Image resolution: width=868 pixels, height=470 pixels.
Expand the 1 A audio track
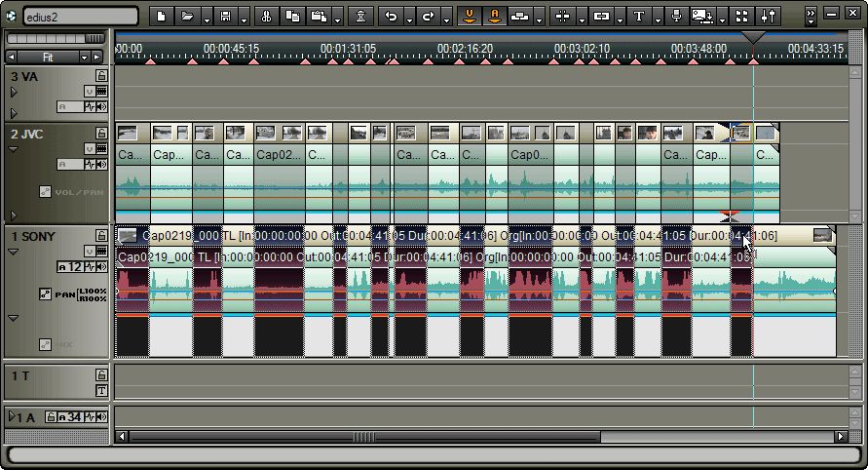[x=13, y=415]
